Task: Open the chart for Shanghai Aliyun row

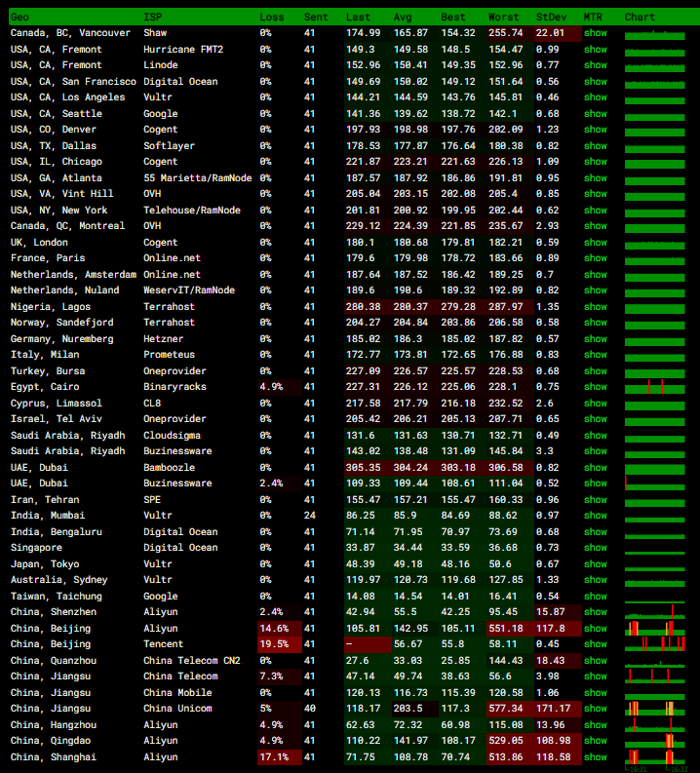Action: coord(654,756)
